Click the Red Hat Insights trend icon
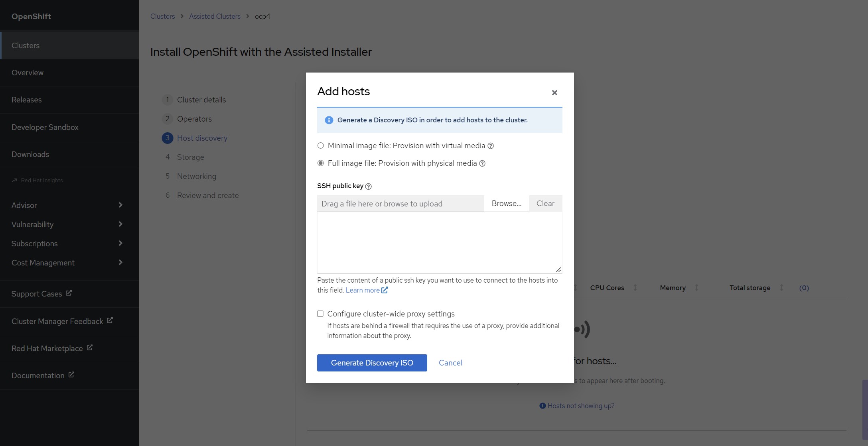 [x=14, y=180]
